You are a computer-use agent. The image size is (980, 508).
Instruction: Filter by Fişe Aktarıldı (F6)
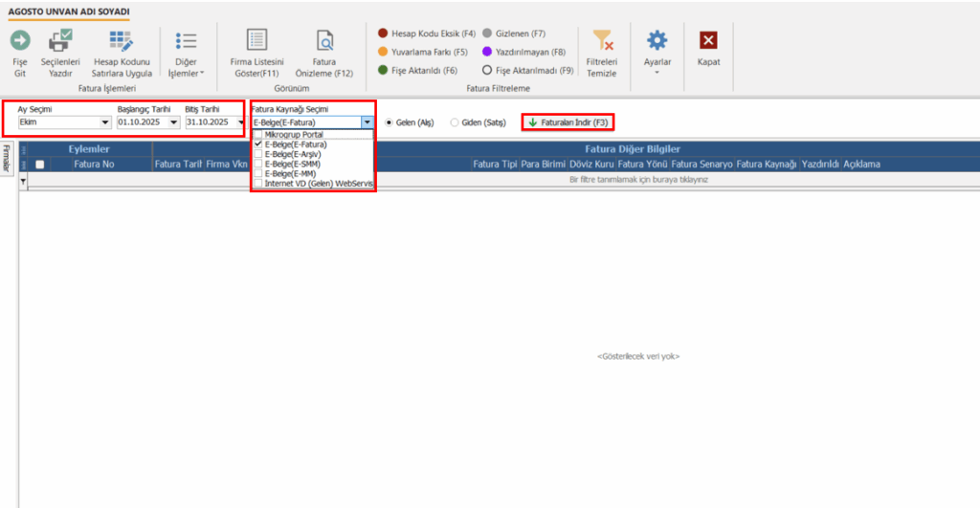[x=417, y=71]
